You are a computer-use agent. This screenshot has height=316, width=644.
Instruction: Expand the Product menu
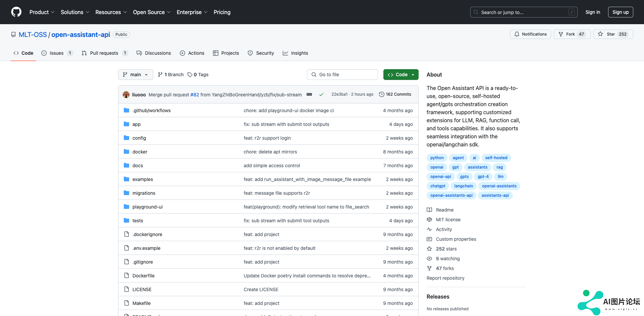tap(42, 12)
